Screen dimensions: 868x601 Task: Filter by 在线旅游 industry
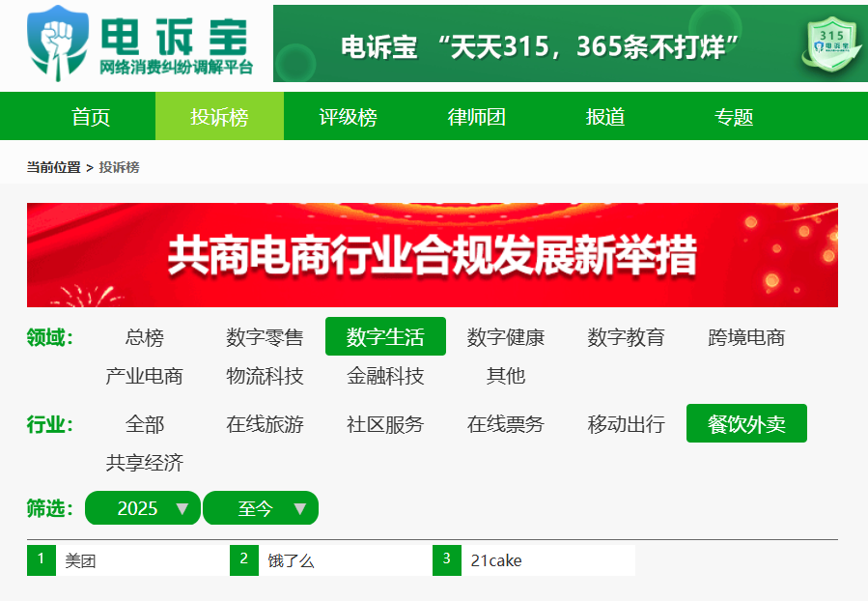pos(265,424)
